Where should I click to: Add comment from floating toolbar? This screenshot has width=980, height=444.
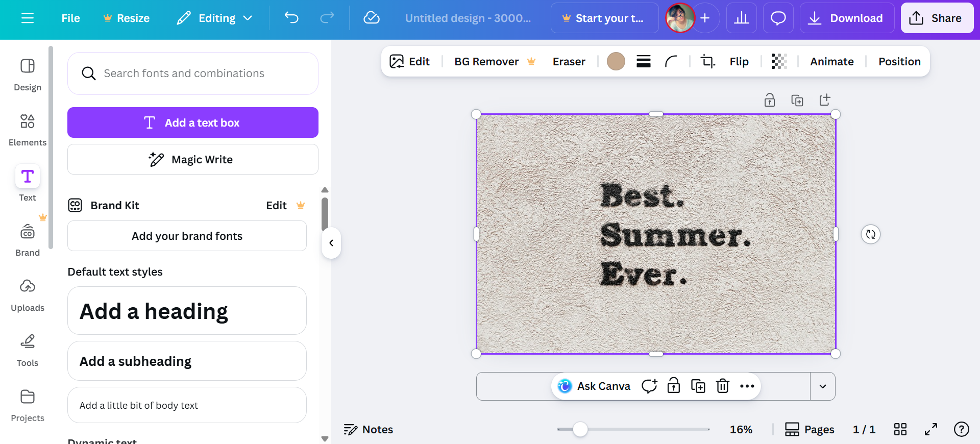[649, 386]
